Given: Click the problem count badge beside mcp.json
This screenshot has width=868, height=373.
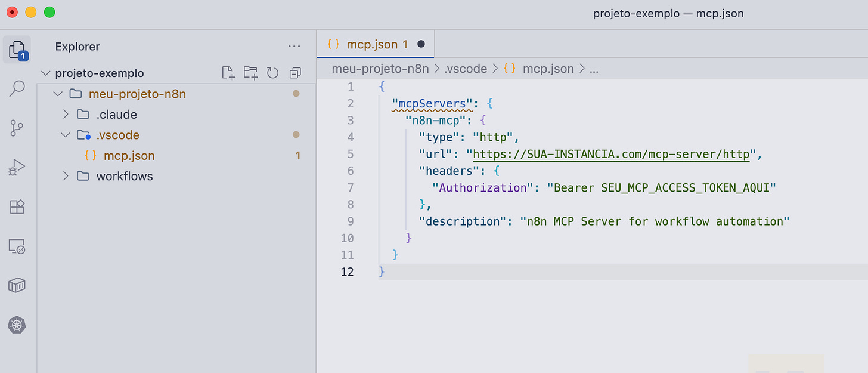Looking at the screenshot, I should click(297, 156).
